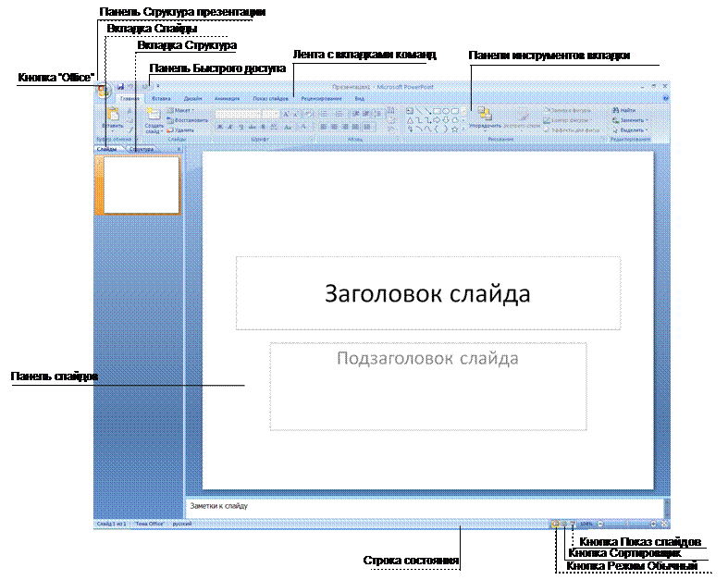Viewport: 728px width, 580px height.
Task: Click the Выделить (Select) button
Action: click(x=629, y=130)
